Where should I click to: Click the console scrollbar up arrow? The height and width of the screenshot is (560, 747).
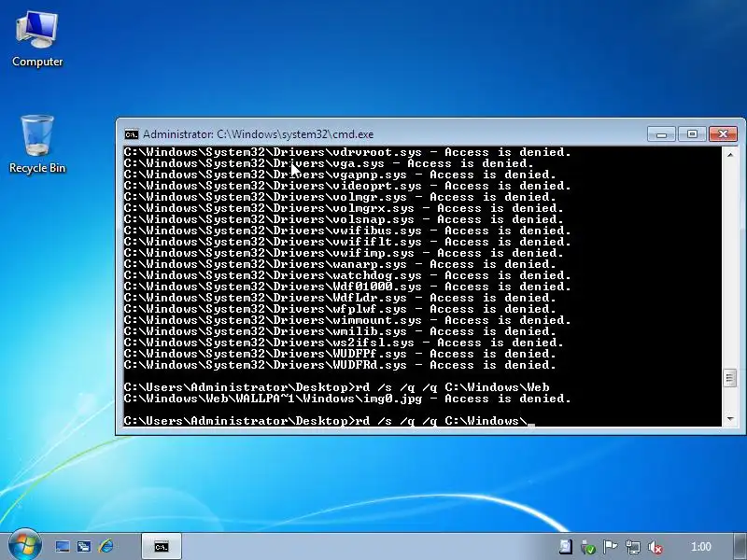[730, 155]
